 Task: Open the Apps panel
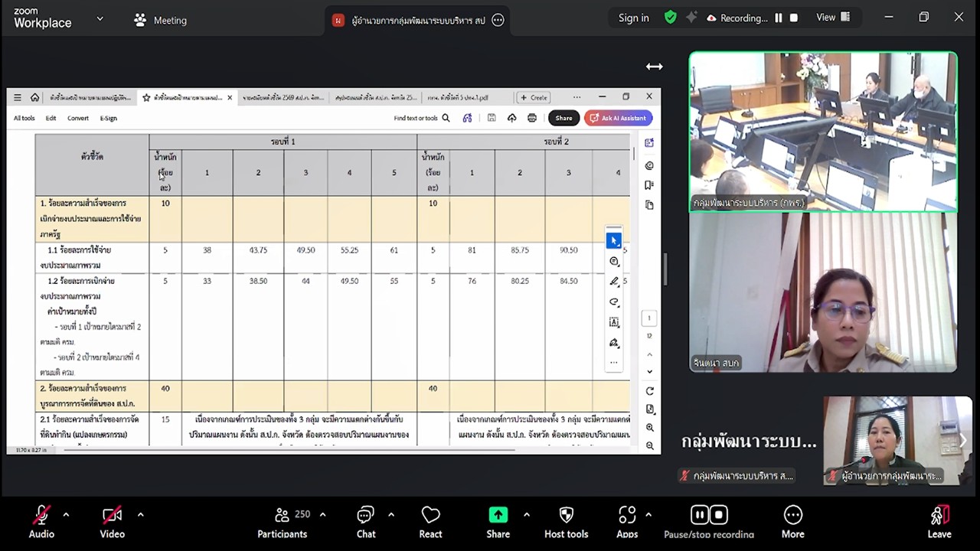[627, 515]
